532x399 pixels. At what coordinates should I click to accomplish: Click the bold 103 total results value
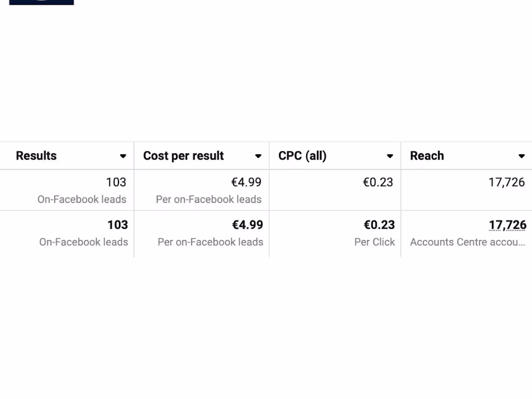[118, 225]
